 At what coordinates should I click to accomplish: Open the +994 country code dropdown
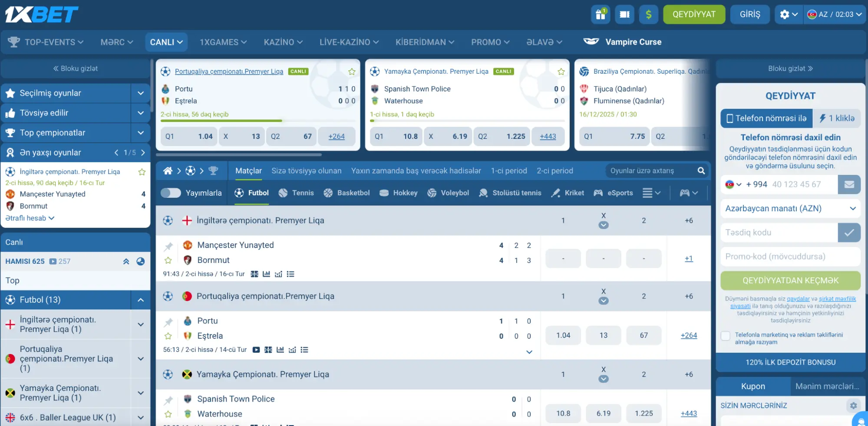click(x=734, y=184)
